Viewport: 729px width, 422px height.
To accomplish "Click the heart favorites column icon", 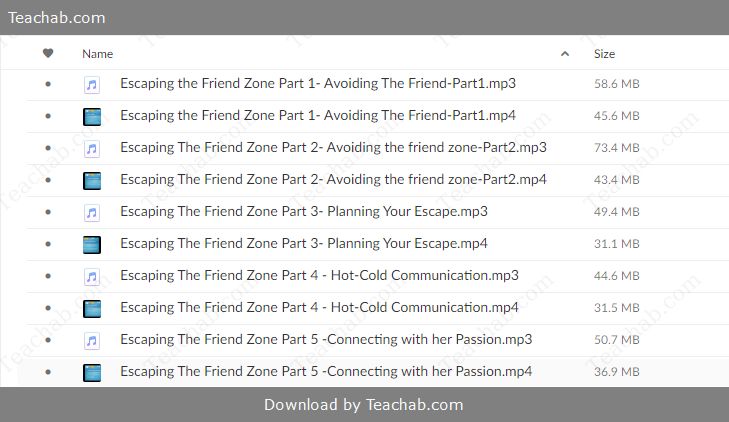I will pyautogui.click(x=48, y=53).
